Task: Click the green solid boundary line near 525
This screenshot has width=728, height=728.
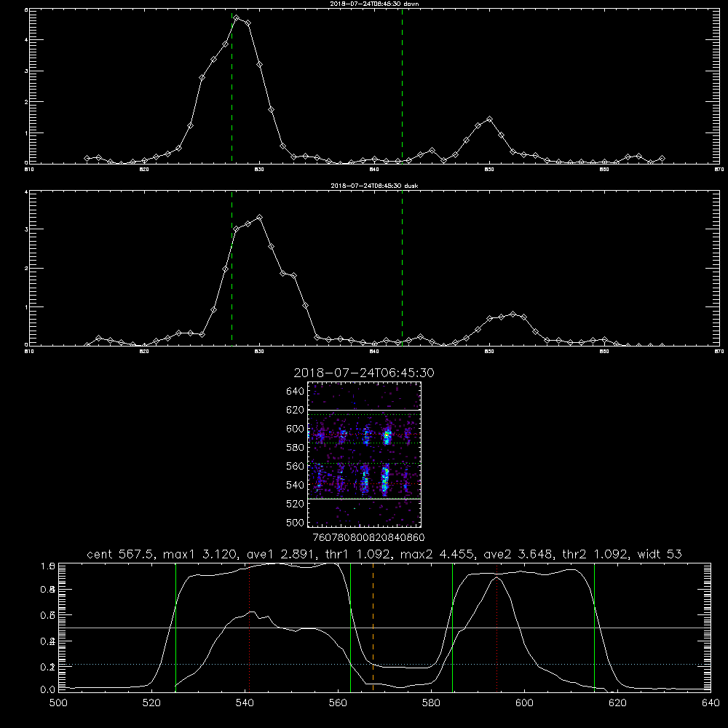Action: point(175,628)
